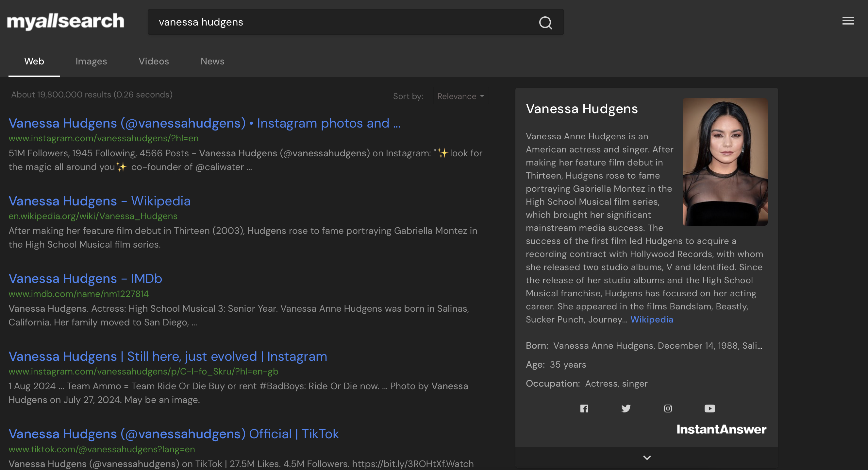Click the magnifying glass search icon

tap(545, 23)
